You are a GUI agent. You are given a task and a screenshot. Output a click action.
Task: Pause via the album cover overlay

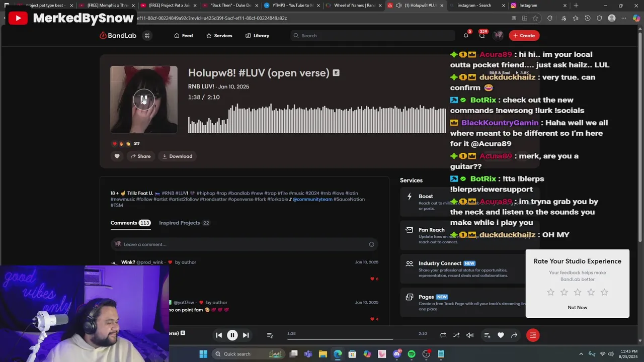(x=143, y=100)
